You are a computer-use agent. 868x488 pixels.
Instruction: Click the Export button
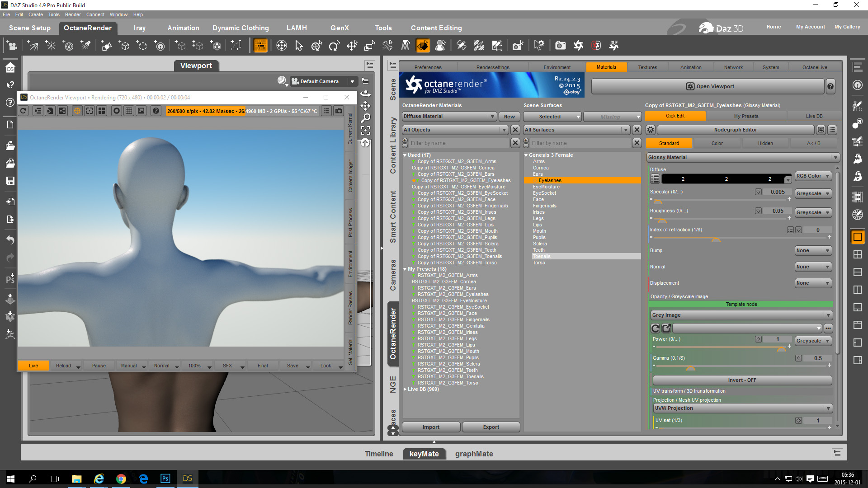pyautogui.click(x=491, y=427)
